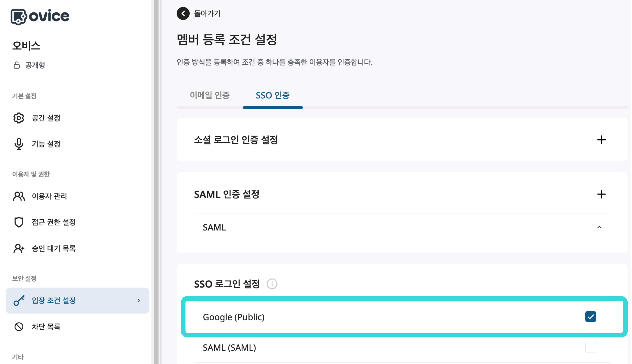Screen dimensions: 632x364
Task: Click the ovice logo
Action: tap(40, 16)
